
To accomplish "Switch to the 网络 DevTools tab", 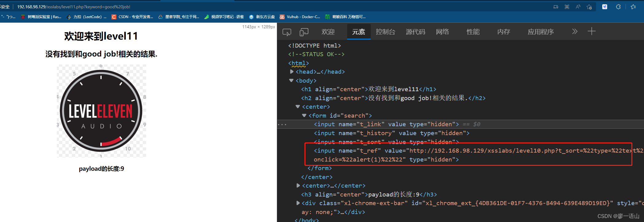I will tap(442, 32).
